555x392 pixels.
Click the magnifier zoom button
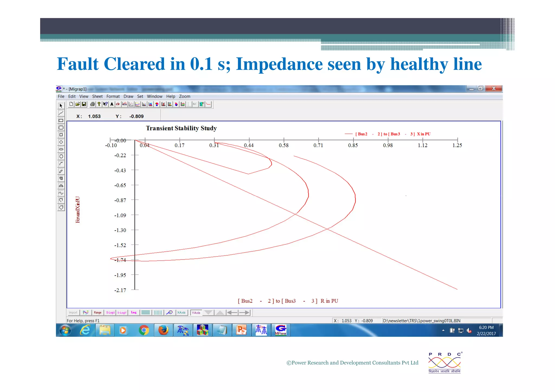click(x=170, y=313)
